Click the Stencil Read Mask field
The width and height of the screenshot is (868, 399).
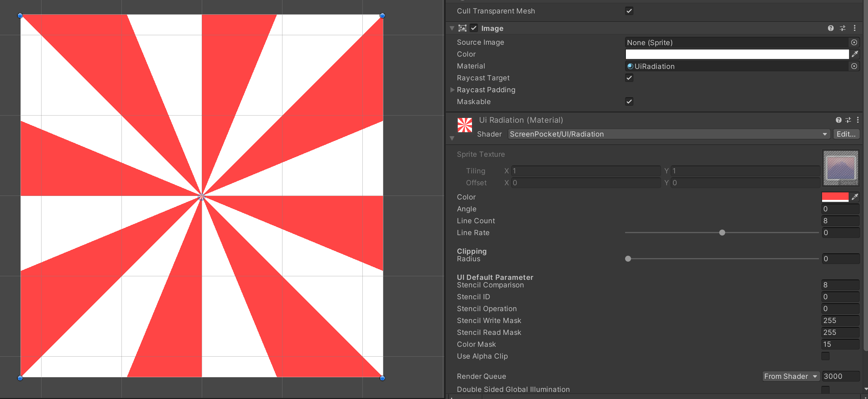click(840, 332)
